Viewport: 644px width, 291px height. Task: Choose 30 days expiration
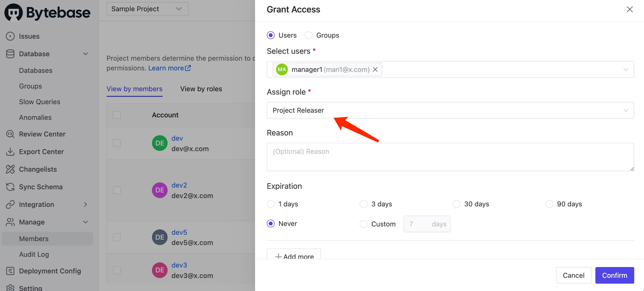click(x=456, y=204)
